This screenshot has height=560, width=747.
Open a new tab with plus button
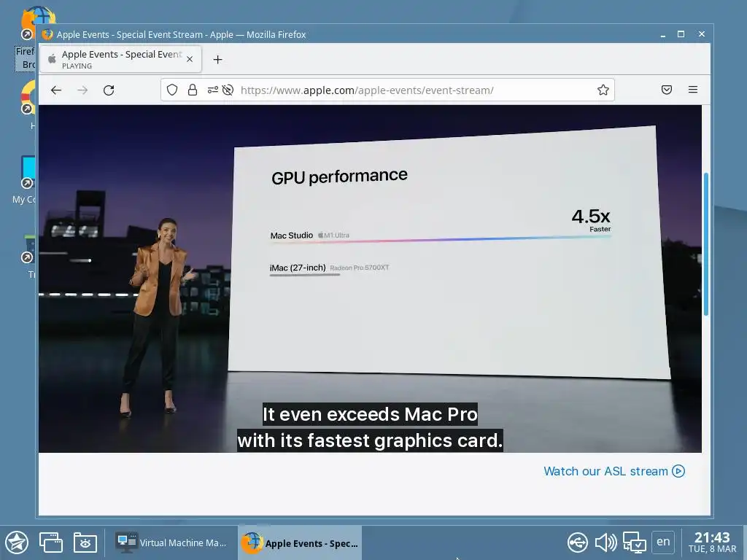click(217, 60)
